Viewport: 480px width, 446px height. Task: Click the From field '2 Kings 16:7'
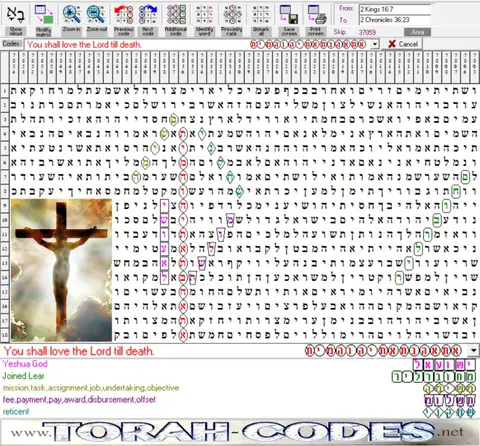(x=395, y=9)
